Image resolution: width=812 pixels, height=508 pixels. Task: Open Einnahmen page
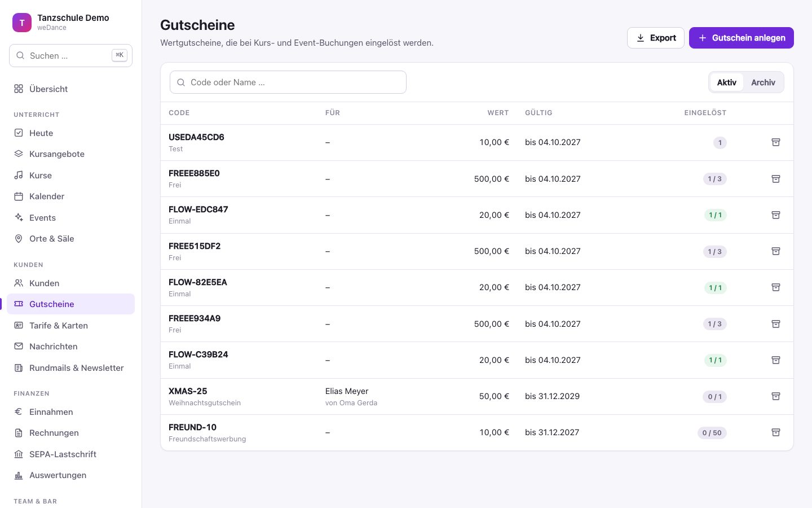click(70, 412)
